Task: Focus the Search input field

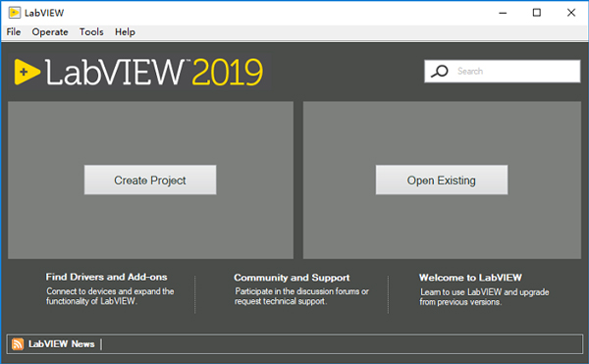Action: [503, 72]
